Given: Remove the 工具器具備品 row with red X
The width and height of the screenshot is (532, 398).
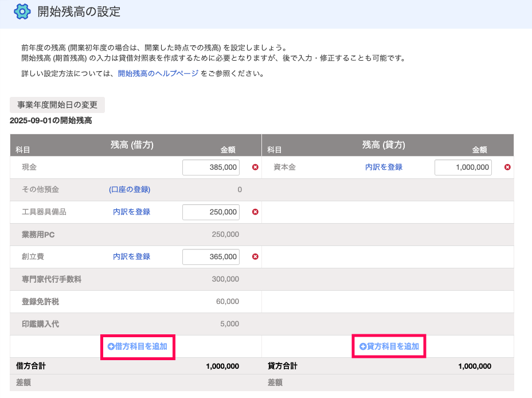Looking at the screenshot, I should pyautogui.click(x=255, y=212).
